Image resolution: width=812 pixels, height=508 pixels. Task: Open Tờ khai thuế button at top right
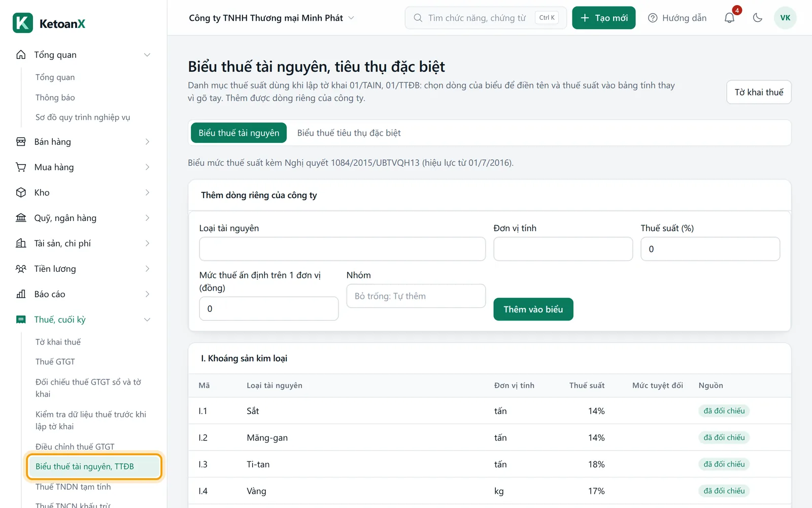click(x=759, y=92)
